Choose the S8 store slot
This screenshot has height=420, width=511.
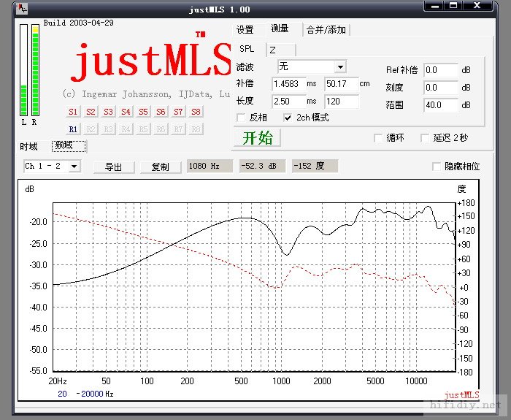click(x=196, y=112)
